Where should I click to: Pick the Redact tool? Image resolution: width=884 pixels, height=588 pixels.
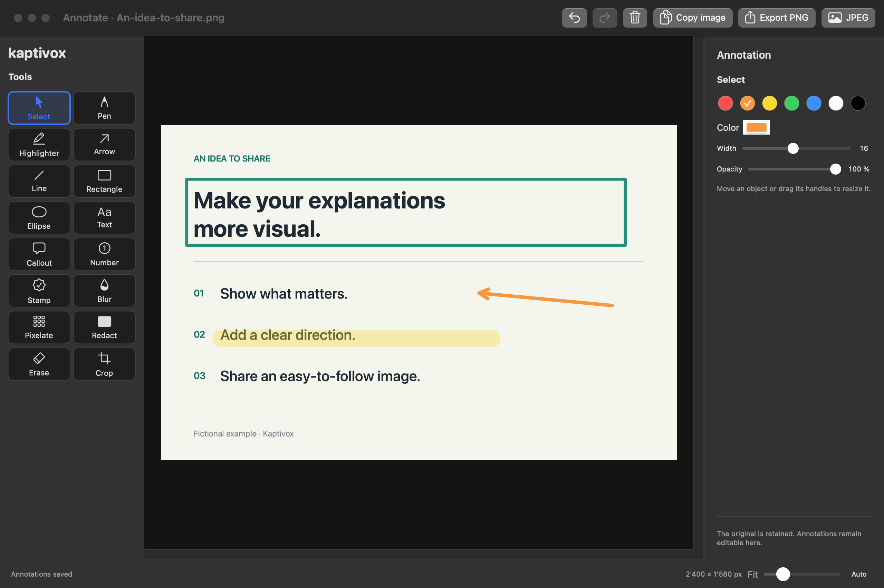104,327
